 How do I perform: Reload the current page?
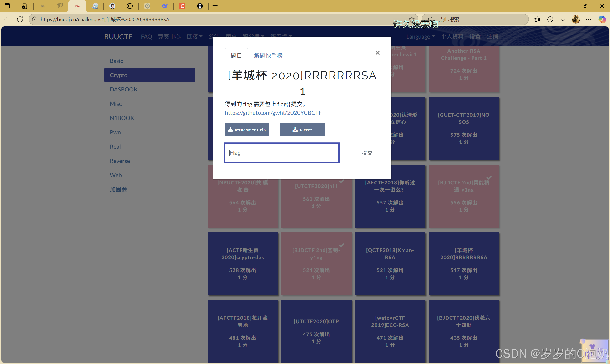20,19
